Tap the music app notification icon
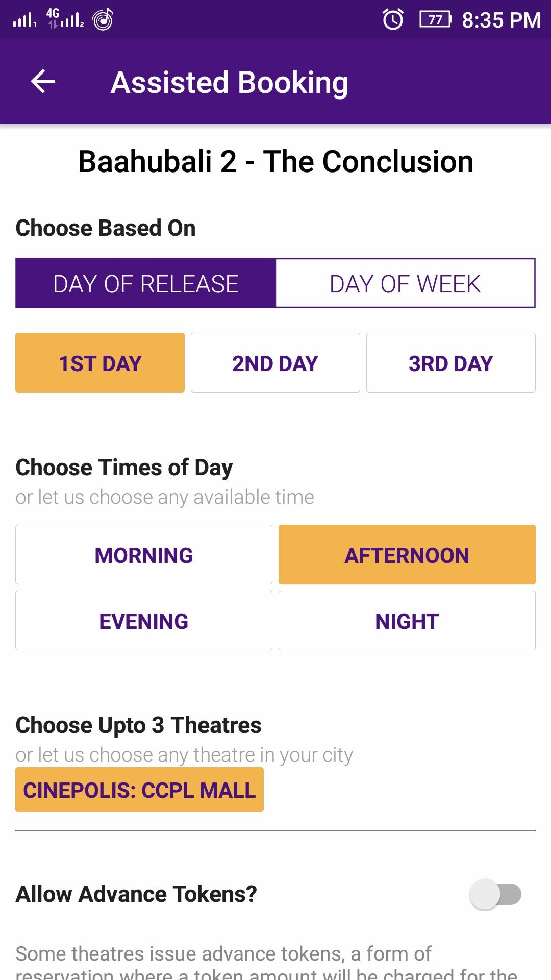Image resolution: width=551 pixels, height=980 pixels. pos(103,20)
